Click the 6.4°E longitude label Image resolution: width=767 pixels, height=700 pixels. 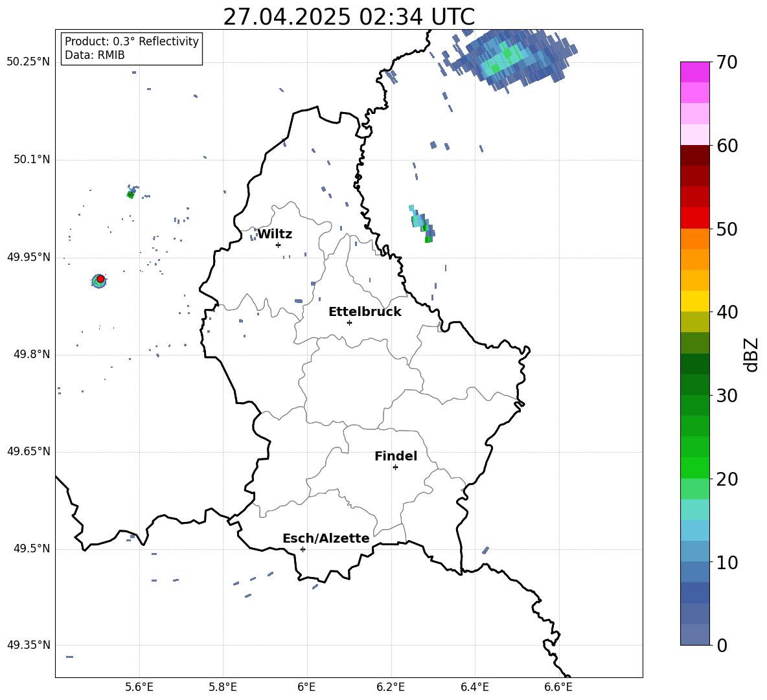coord(474,687)
